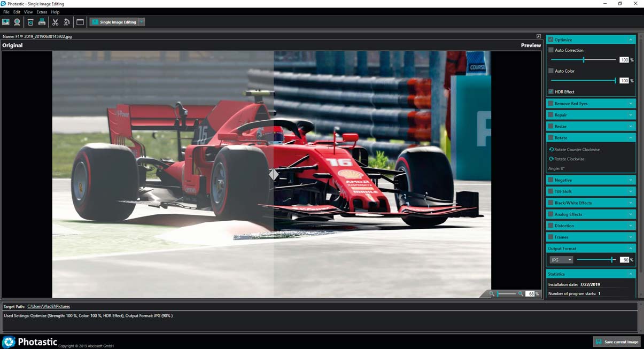This screenshot has width=644, height=349.
Task: Enable the Resize checkbox
Action: pos(550,126)
